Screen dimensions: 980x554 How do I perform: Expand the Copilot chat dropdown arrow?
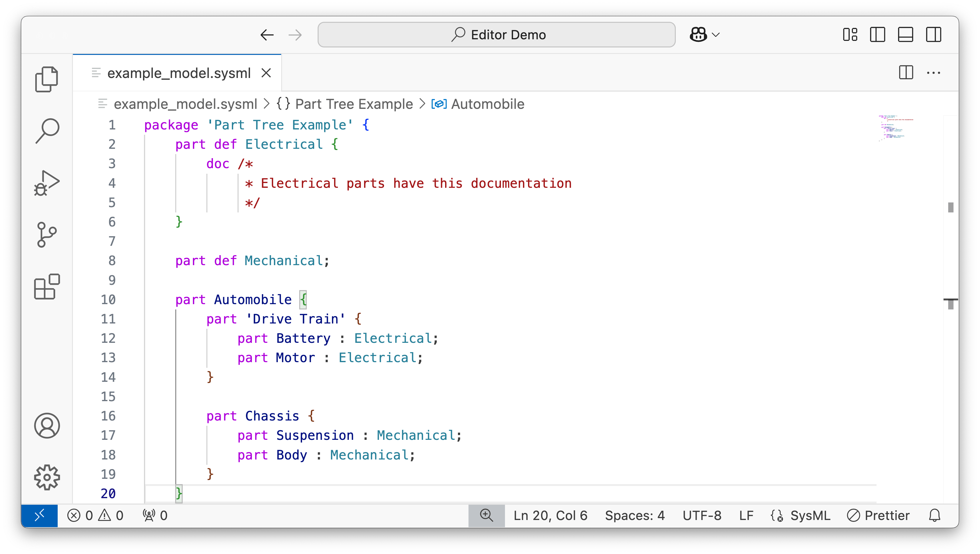point(716,35)
